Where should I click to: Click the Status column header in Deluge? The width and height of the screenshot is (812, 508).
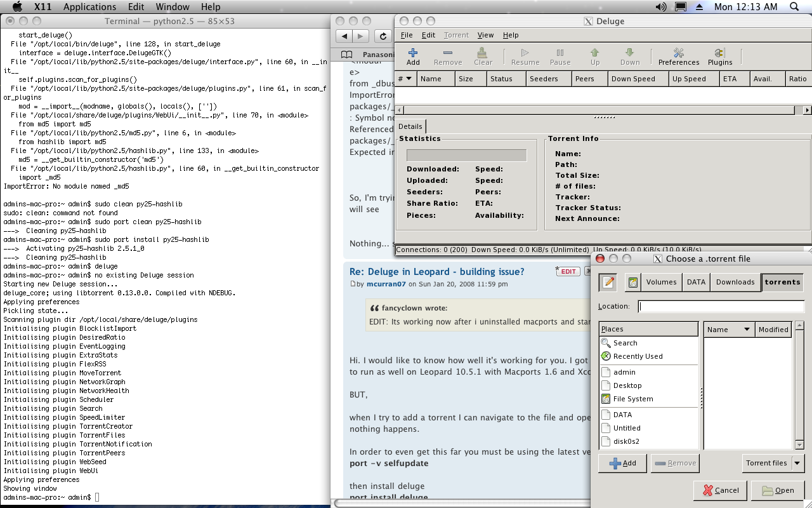coord(506,79)
